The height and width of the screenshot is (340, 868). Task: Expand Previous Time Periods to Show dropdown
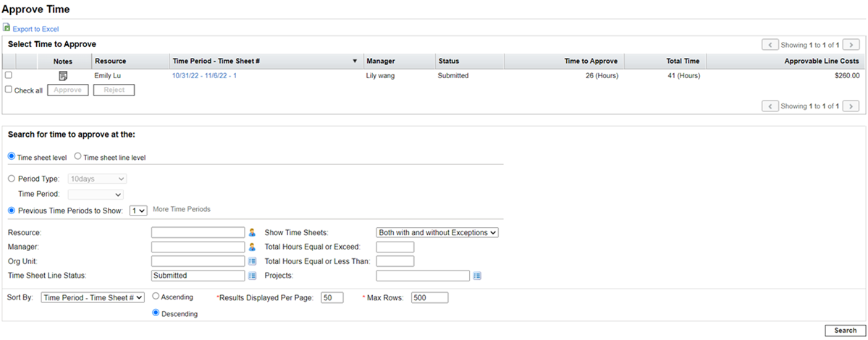click(x=138, y=210)
